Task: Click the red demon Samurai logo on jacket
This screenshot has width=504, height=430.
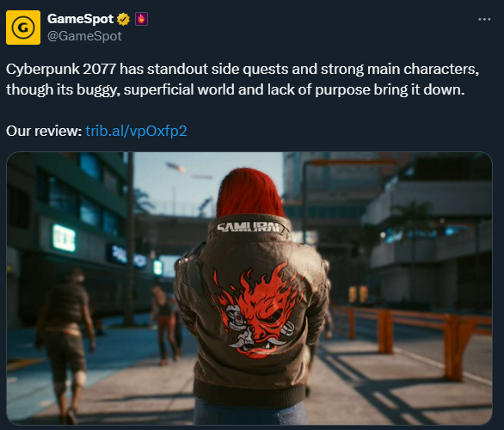Action: pyautogui.click(x=259, y=310)
